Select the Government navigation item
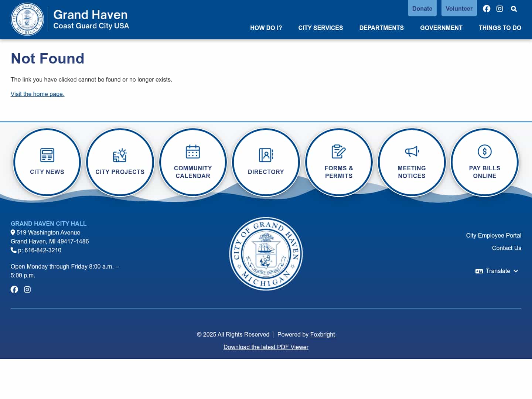The height and width of the screenshot is (399, 532). click(441, 28)
